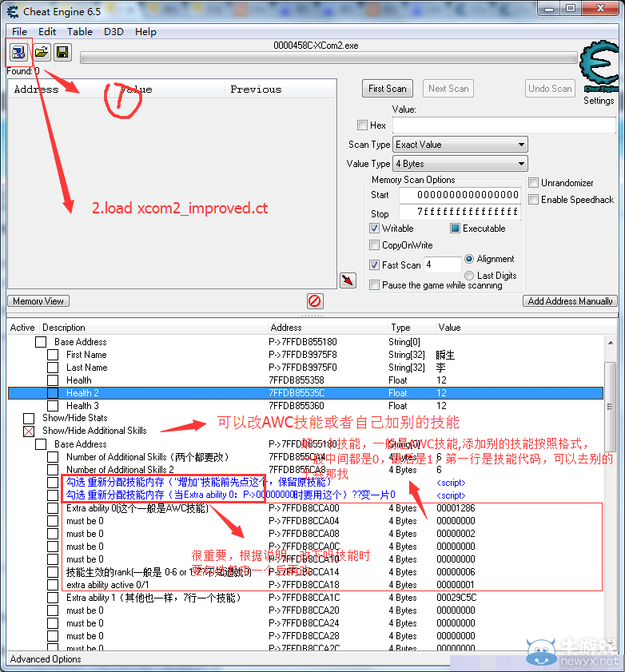Freeze the First Name entry checkbox
Screen dimensions: 625x672
(53, 355)
